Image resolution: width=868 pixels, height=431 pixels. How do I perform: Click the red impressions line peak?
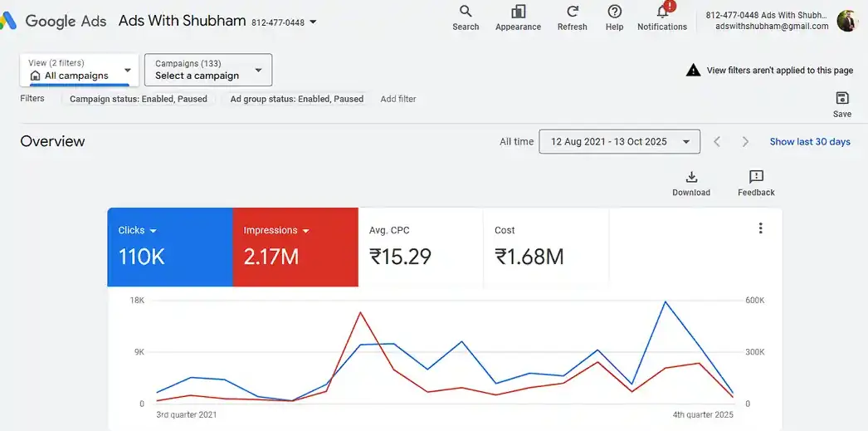click(x=360, y=312)
